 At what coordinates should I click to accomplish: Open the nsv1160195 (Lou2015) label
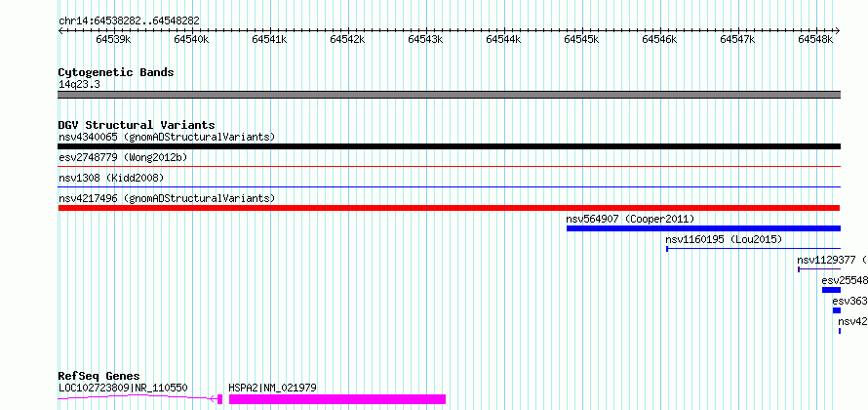724,239
